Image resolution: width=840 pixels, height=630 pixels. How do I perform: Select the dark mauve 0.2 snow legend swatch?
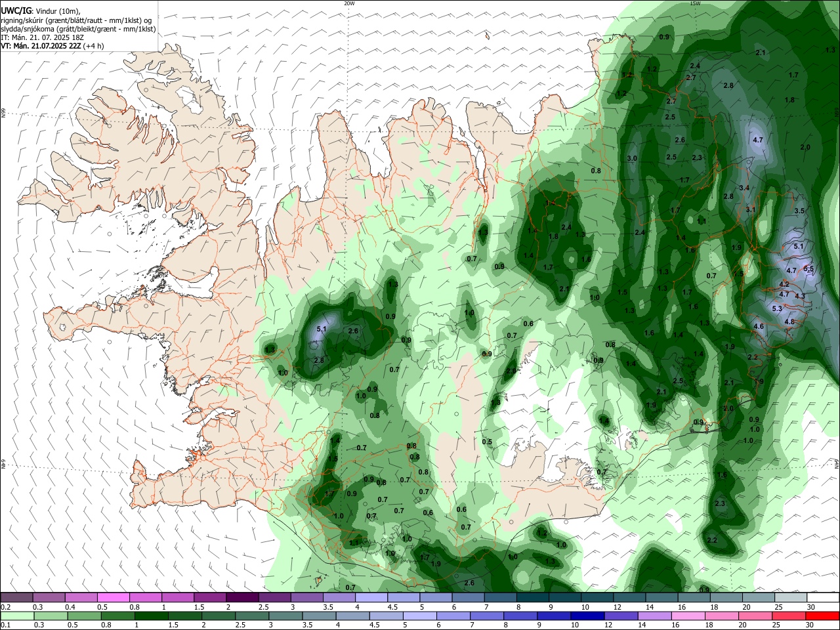click(x=16, y=598)
